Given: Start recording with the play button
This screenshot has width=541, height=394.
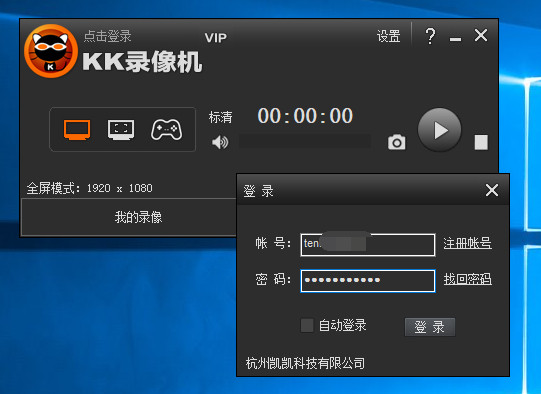Looking at the screenshot, I should [440, 130].
